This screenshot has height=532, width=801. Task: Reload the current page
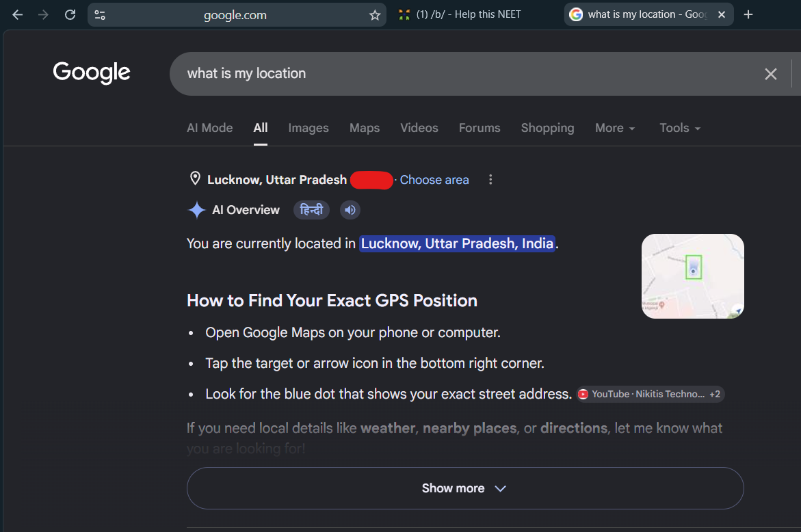(x=70, y=15)
